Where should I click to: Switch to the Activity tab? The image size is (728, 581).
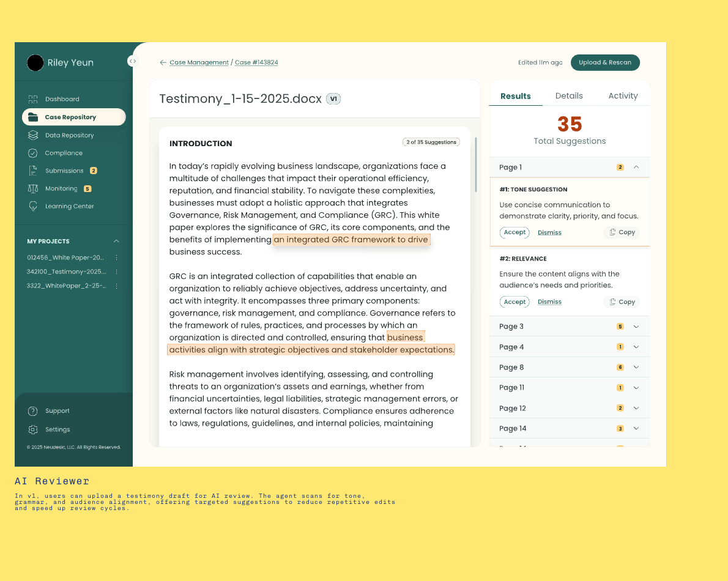pyautogui.click(x=623, y=95)
